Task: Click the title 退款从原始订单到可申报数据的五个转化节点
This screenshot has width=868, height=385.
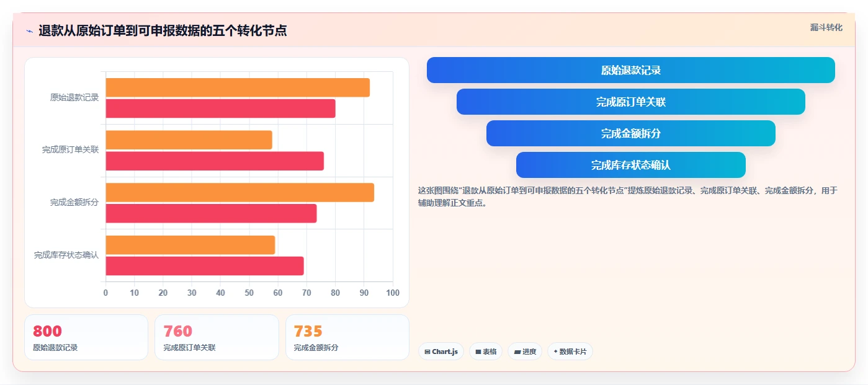Action: [163, 30]
